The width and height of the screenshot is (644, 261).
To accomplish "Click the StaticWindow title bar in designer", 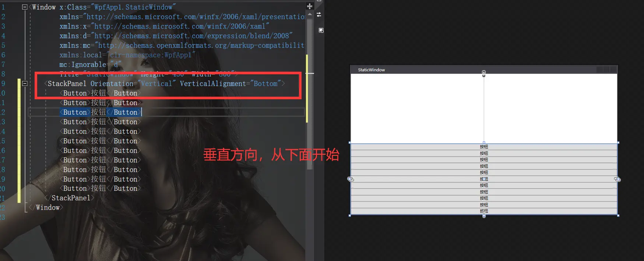I will (x=484, y=69).
